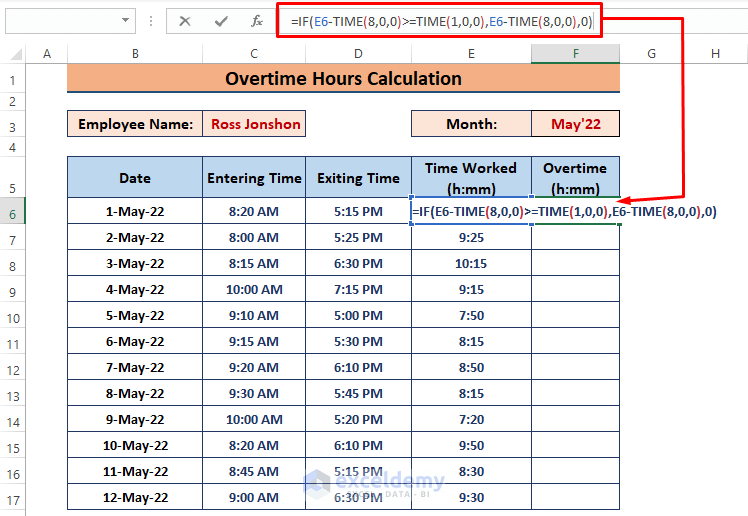748x516 pixels.
Task: Select the 5:25 PM exiting time cell
Action: (x=358, y=237)
